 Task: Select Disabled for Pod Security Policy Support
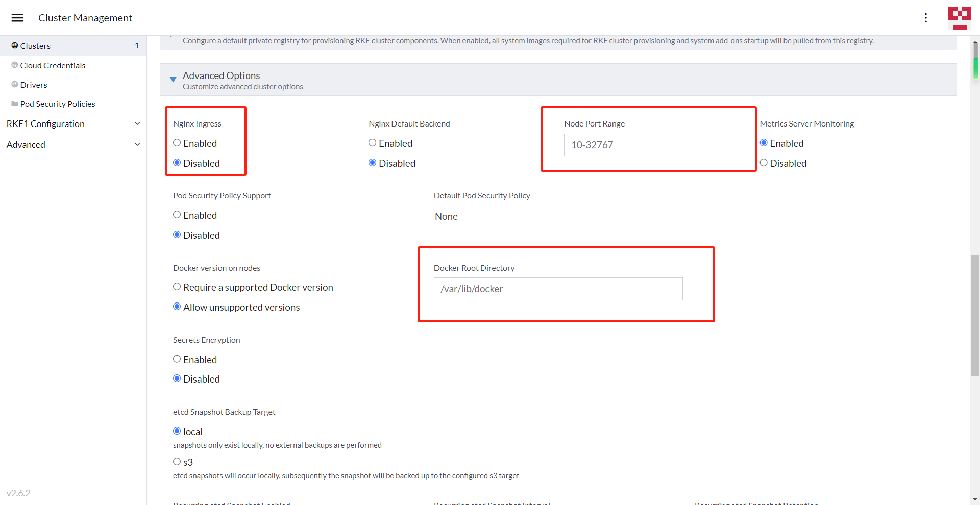pyautogui.click(x=177, y=235)
